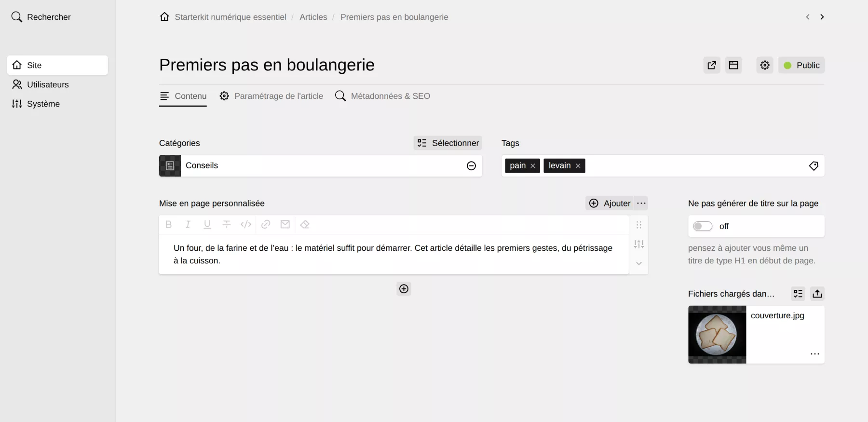Open tag picker icon in Tags field
Image resolution: width=868 pixels, height=422 pixels.
click(x=814, y=166)
